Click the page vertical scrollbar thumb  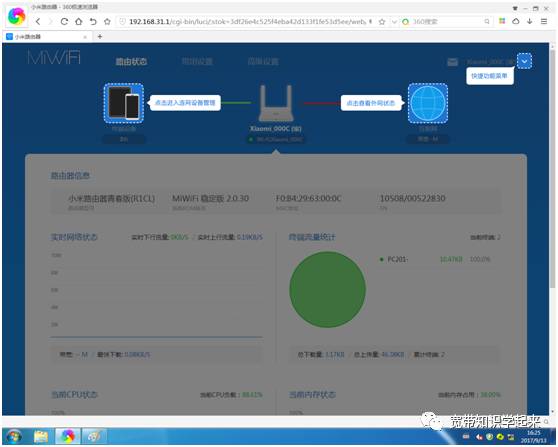pyautogui.click(x=552, y=168)
